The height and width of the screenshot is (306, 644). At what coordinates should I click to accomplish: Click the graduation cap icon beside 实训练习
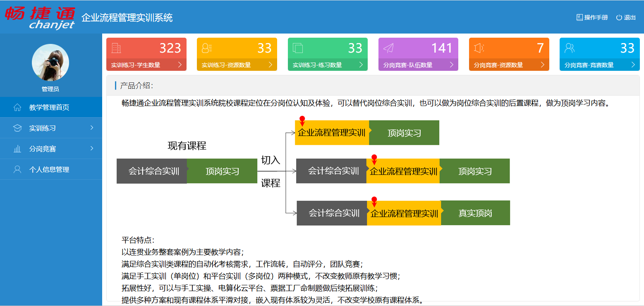17,128
